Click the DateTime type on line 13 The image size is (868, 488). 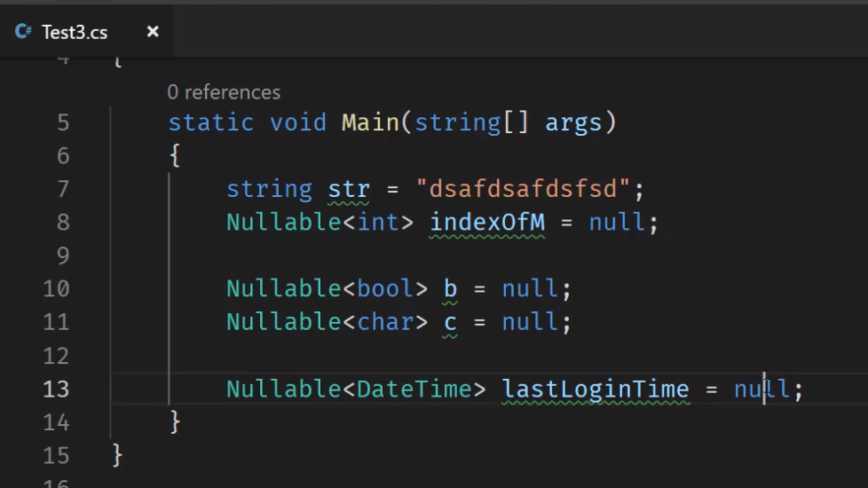point(414,389)
